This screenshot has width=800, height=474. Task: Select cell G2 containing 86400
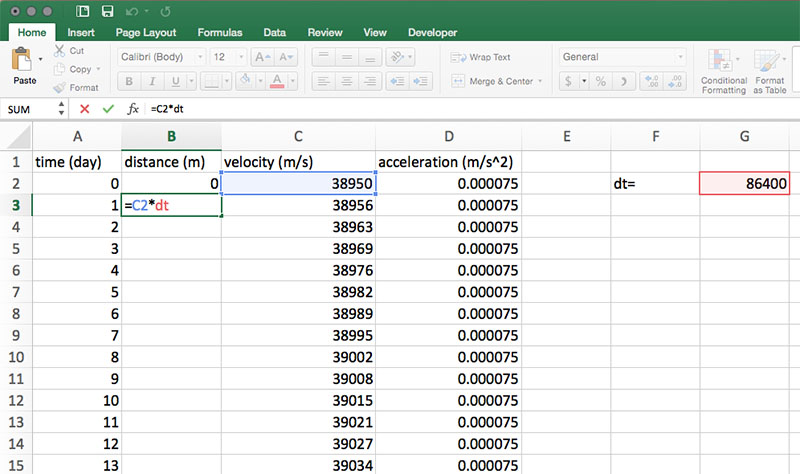[745, 184]
